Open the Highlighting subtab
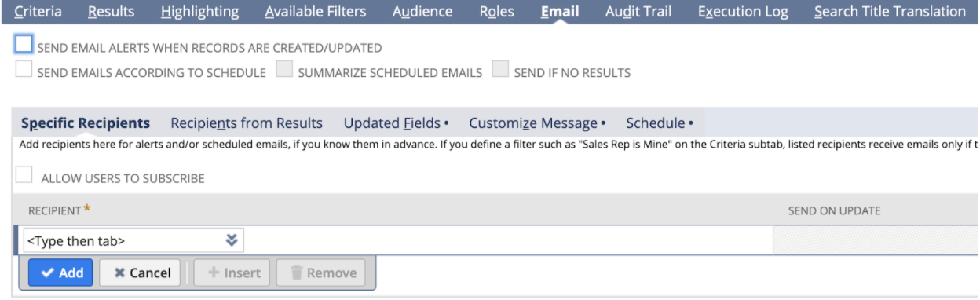 tap(199, 11)
